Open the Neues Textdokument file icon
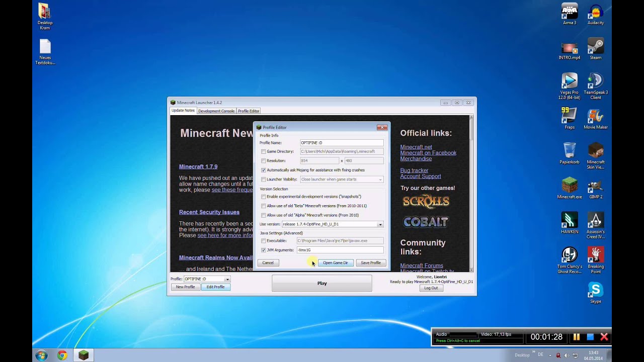 click(45, 52)
